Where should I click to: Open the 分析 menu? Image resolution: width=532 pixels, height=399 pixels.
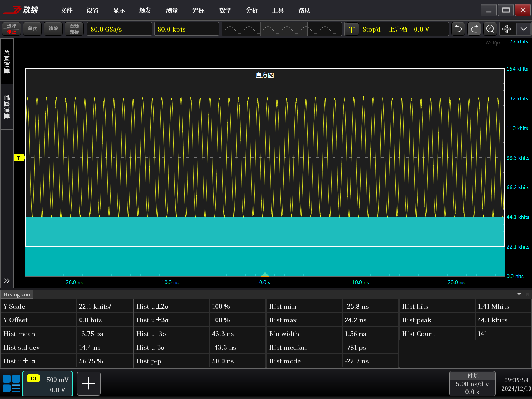(x=252, y=10)
